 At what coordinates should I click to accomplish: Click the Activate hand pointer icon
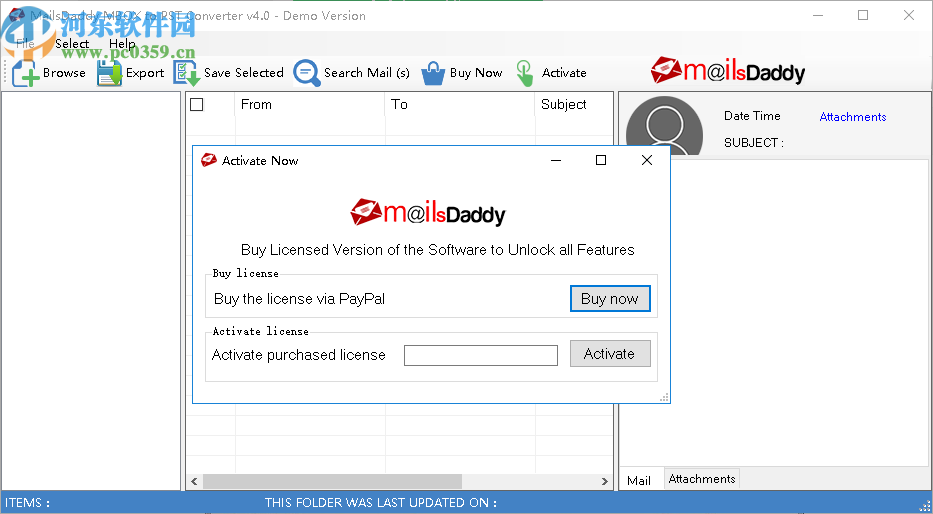click(x=525, y=73)
